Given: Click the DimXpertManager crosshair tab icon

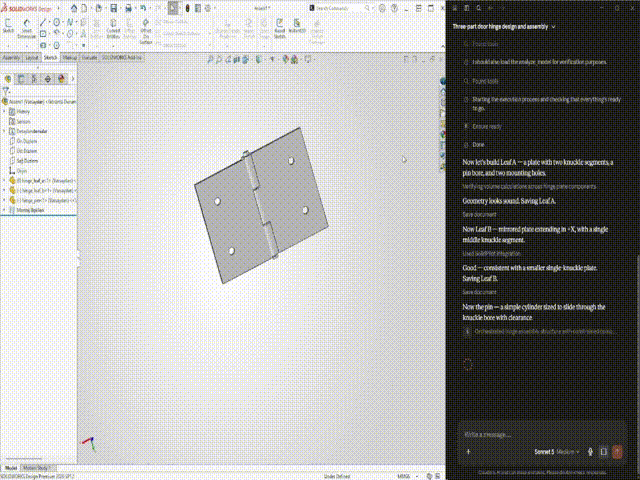Looking at the screenshot, I should tap(48, 79).
